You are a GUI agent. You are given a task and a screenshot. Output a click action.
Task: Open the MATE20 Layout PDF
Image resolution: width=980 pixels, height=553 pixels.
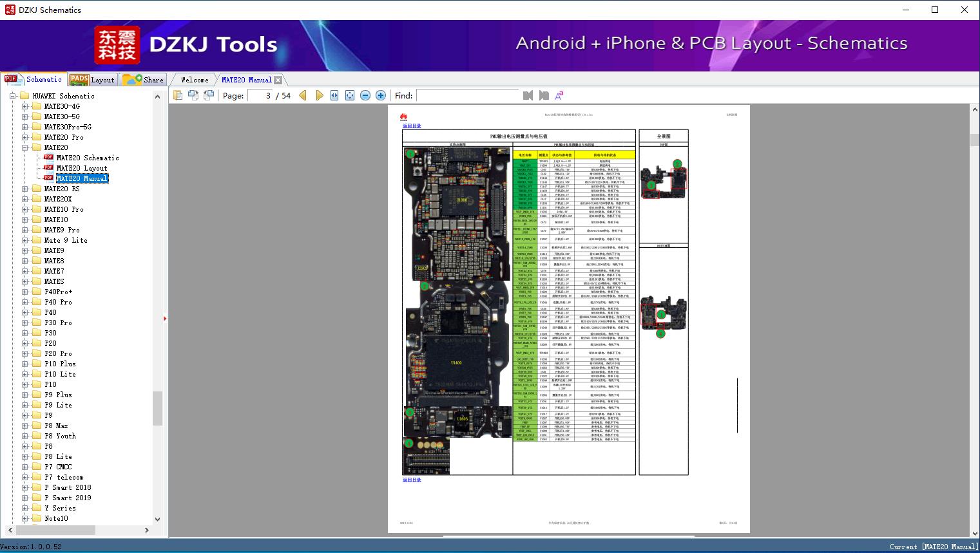[81, 168]
